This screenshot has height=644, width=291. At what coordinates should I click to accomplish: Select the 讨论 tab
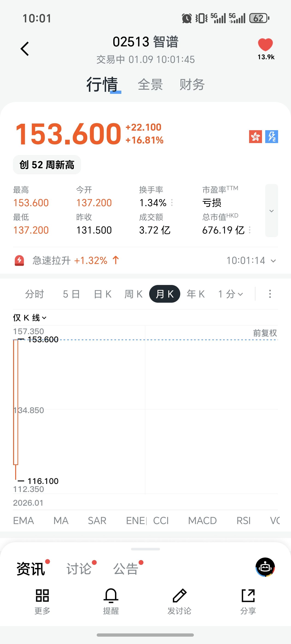point(79,569)
